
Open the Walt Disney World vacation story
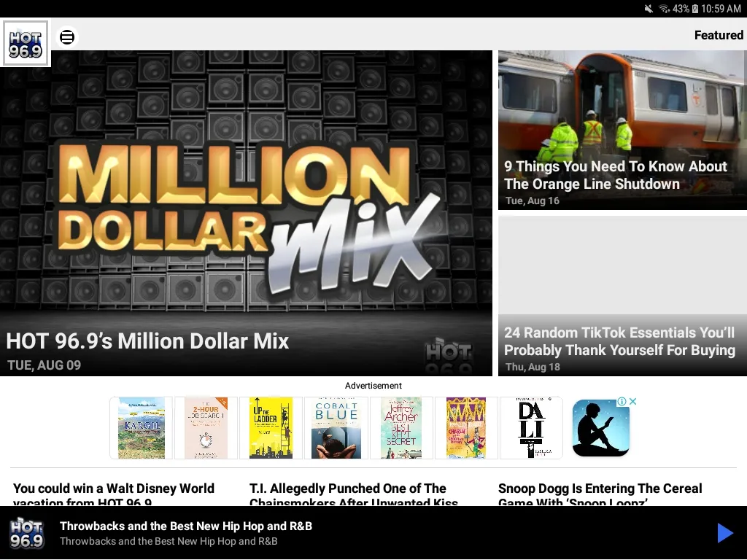[114, 494]
